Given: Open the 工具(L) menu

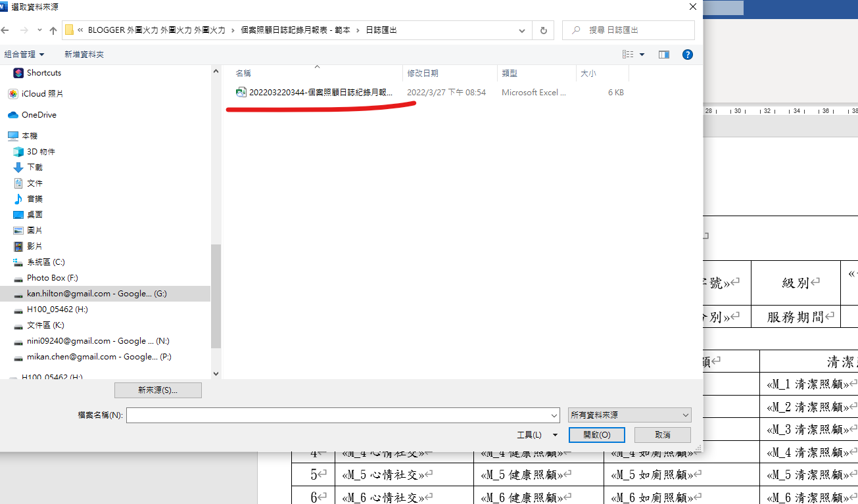Looking at the screenshot, I should coord(537,435).
